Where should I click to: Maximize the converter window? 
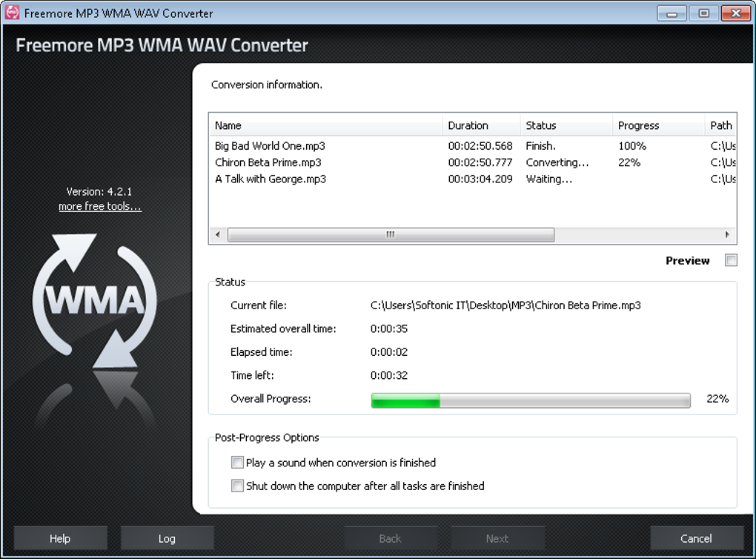pos(703,13)
